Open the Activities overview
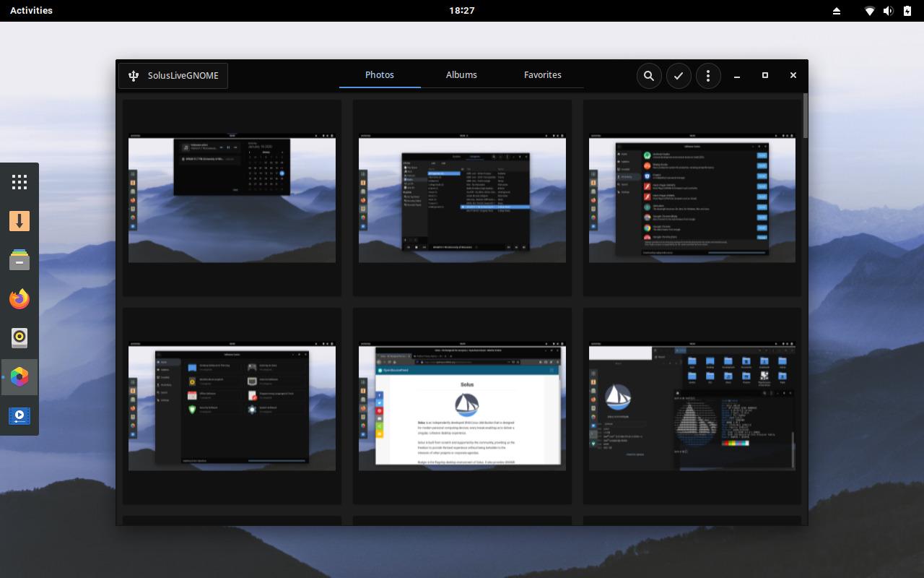Viewport: 924px width, 578px height. (31, 11)
